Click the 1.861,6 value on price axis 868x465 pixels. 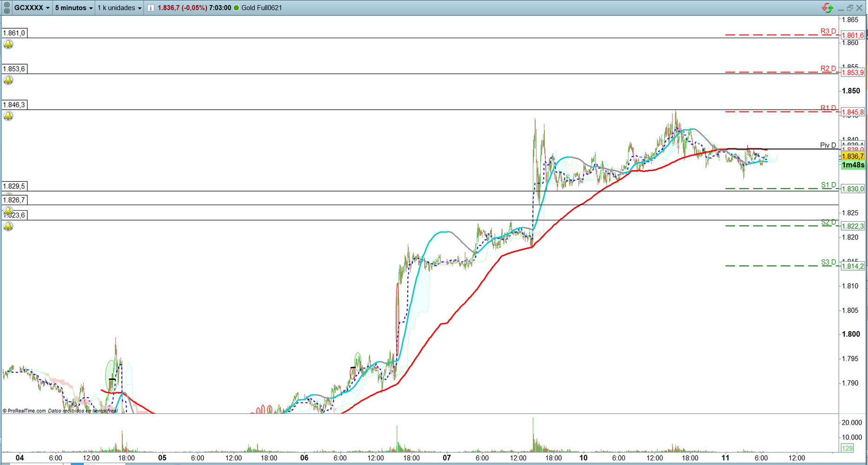point(853,35)
